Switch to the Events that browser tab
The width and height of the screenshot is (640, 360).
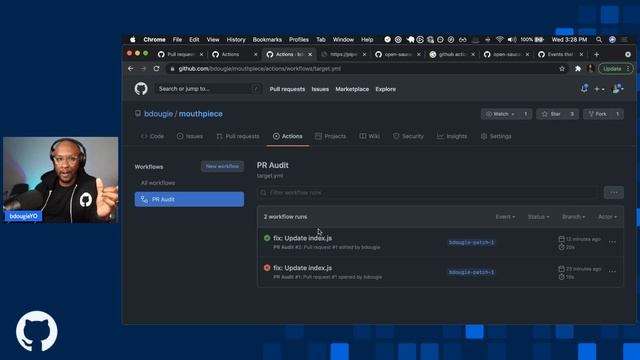(561, 54)
